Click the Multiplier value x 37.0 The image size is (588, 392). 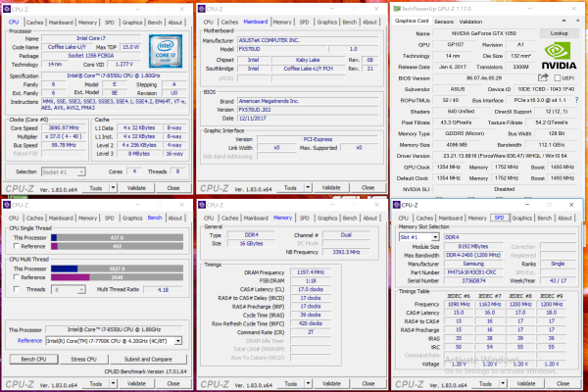tap(64, 136)
